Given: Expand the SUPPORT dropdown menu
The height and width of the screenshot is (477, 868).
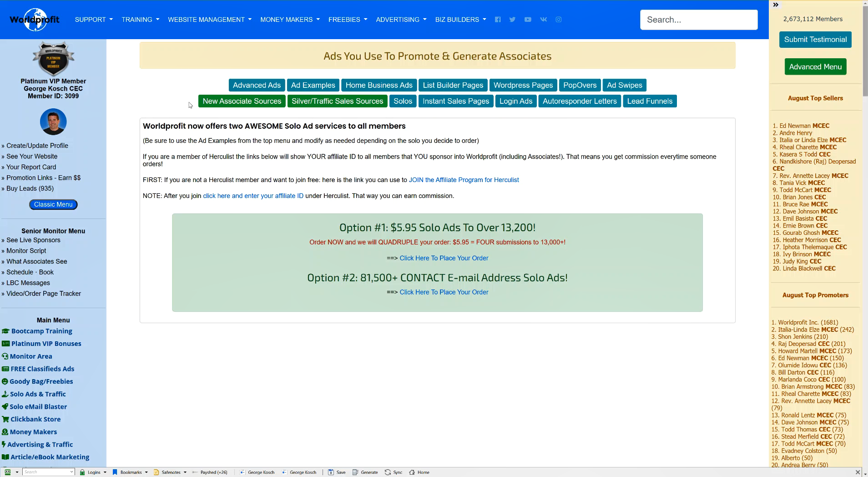Looking at the screenshot, I should point(94,20).
